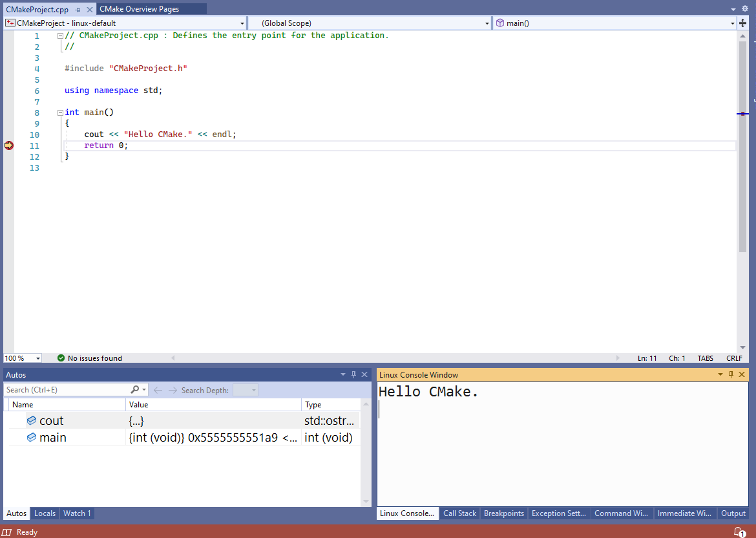Toggle auto-hide pin on Linux Console Window
This screenshot has height=538, width=756.
coord(730,374)
